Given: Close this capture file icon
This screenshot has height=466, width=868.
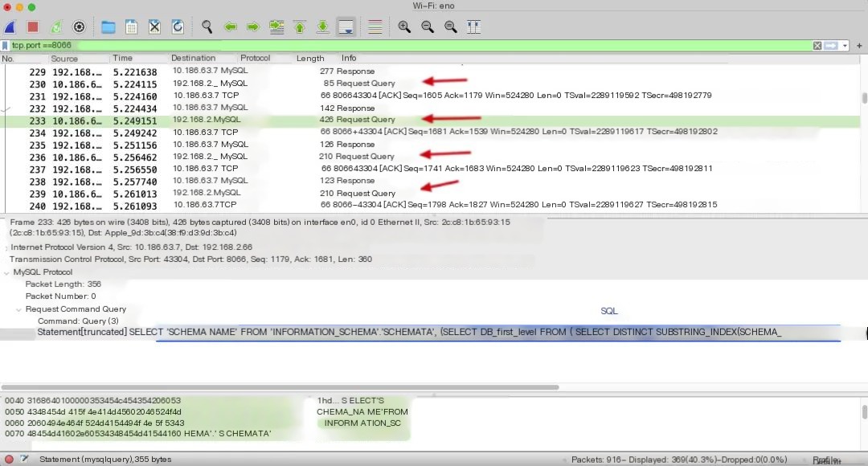Looking at the screenshot, I should pyautogui.click(x=154, y=27).
